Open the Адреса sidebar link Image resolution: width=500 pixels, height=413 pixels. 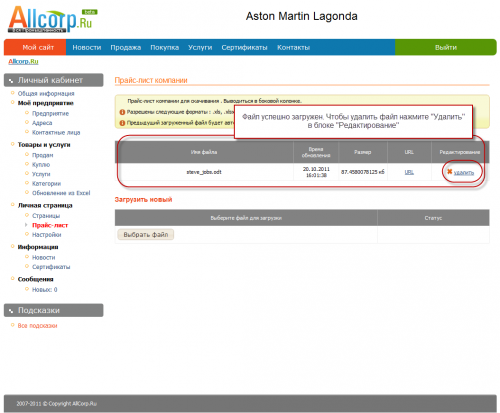pos(42,123)
